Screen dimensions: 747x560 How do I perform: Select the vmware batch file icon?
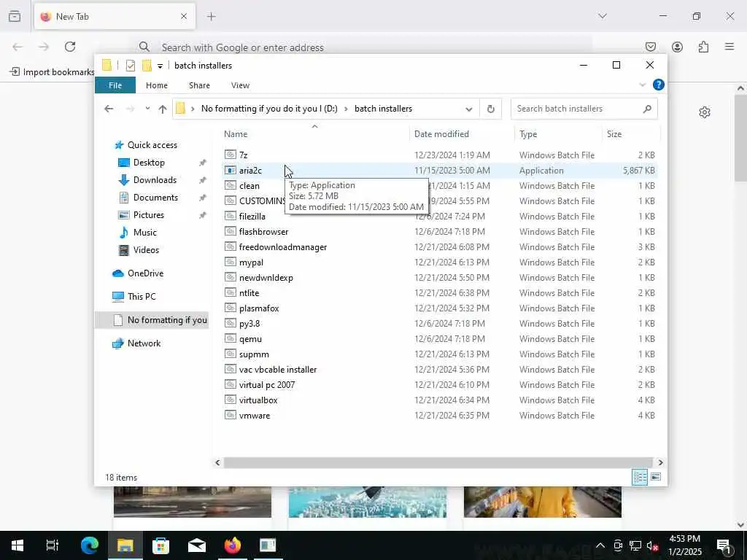230,415
